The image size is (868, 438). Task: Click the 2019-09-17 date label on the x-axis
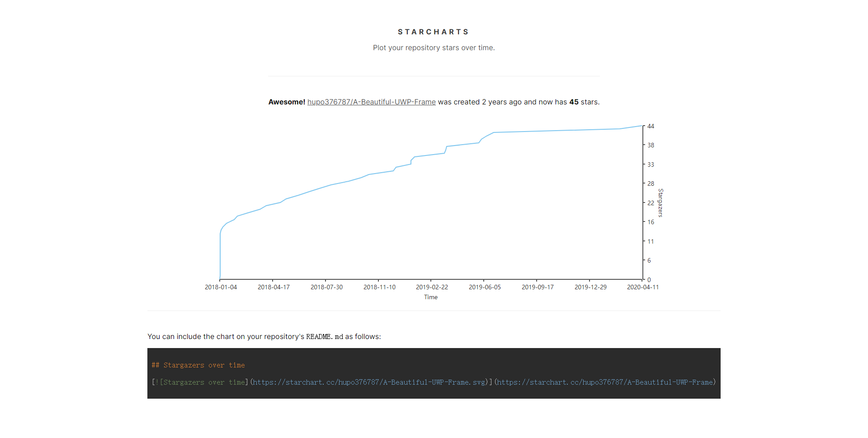(x=538, y=287)
